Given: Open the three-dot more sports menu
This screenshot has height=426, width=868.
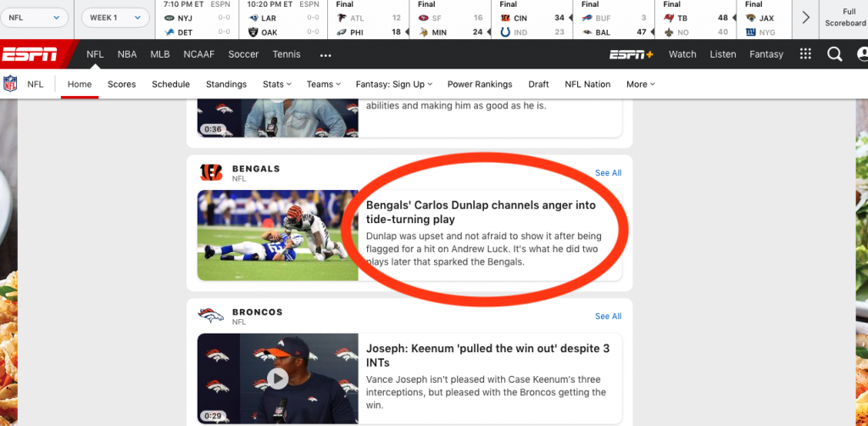Looking at the screenshot, I should click(x=325, y=55).
